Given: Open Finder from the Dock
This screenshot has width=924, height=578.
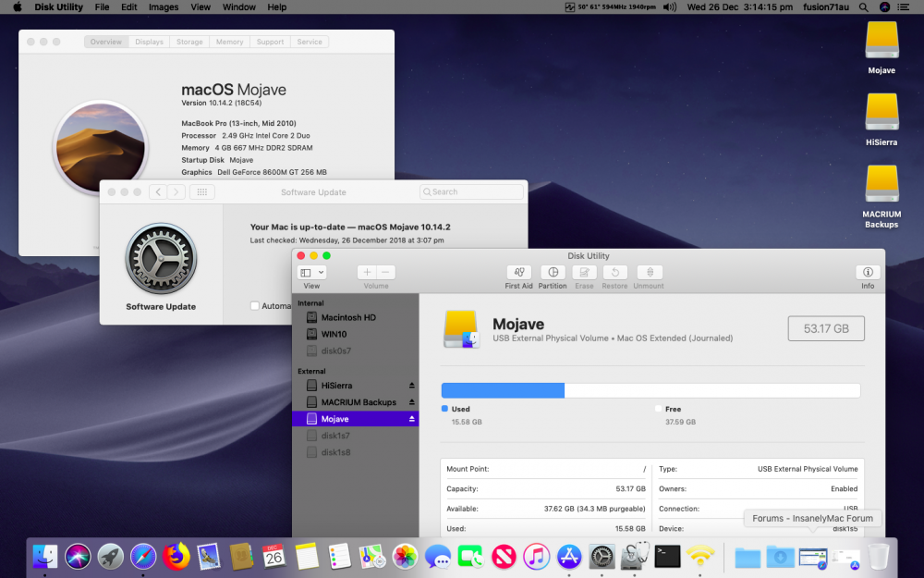Looking at the screenshot, I should coord(45,556).
